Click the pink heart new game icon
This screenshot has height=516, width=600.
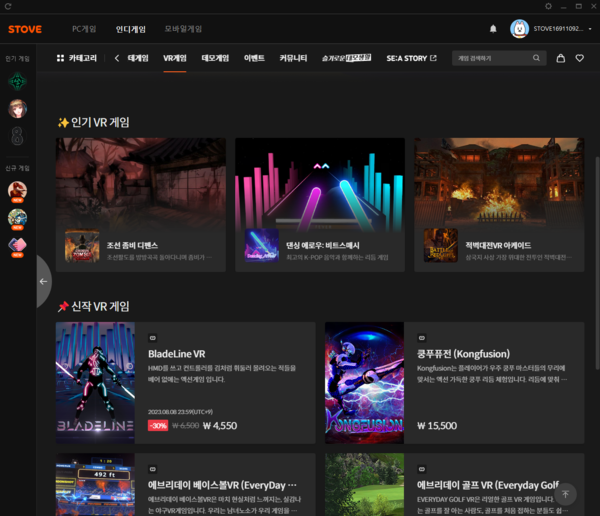pyautogui.click(x=17, y=245)
